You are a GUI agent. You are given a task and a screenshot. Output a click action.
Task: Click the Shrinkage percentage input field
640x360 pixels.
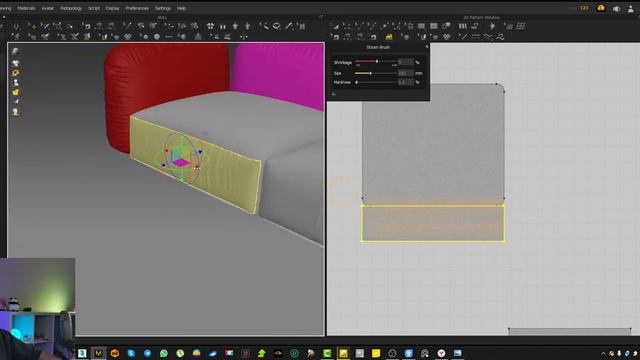(406, 62)
